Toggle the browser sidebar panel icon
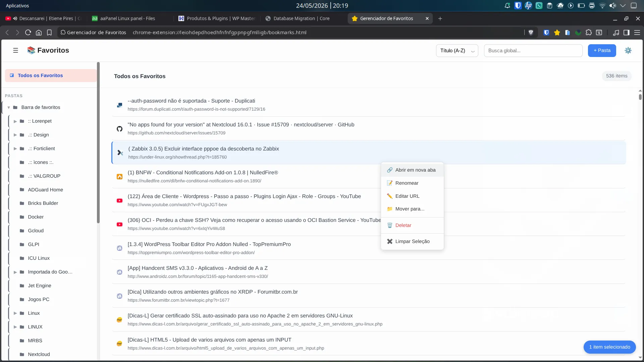644x362 pixels. click(627, 33)
